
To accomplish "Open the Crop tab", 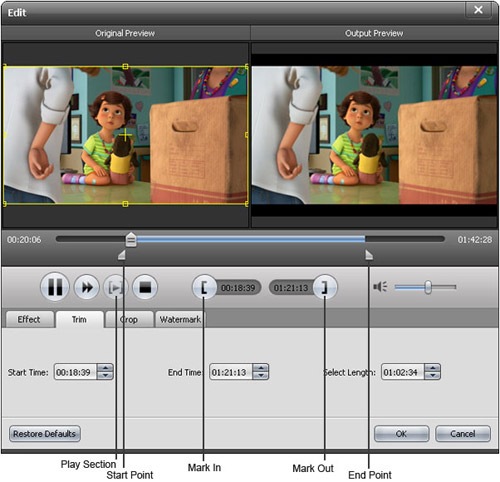I will (129, 319).
